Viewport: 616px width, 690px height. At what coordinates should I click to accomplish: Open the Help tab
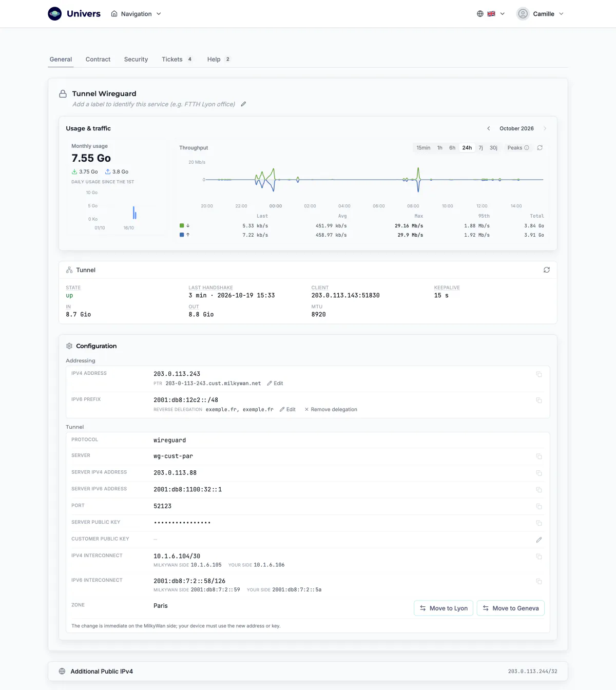coord(219,60)
